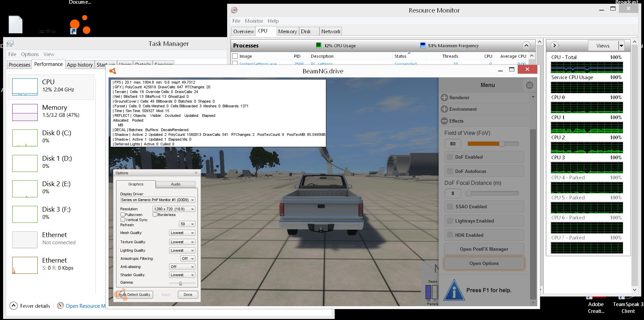The height and width of the screenshot is (320, 644).
Task: Toggle SSAO Enabled option
Action: tap(484, 207)
